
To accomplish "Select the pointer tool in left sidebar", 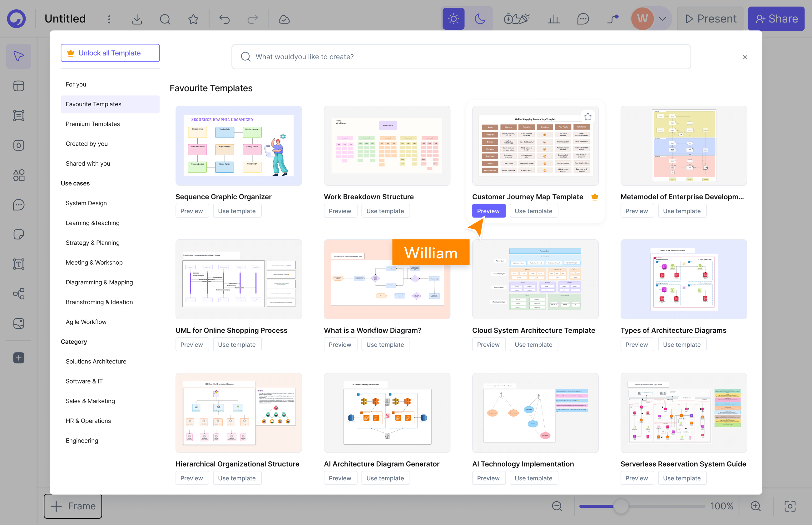I will [x=19, y=56].
